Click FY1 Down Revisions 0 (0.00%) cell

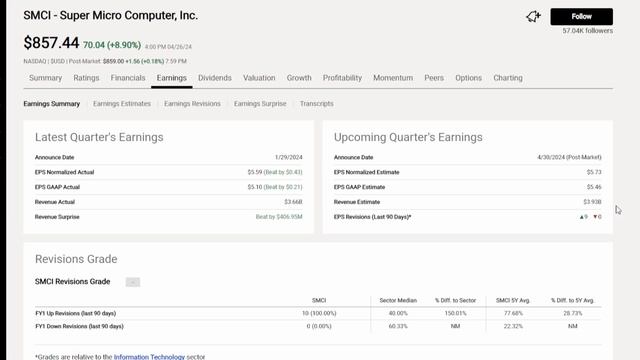pyautogui.click(x=319, y=327)
